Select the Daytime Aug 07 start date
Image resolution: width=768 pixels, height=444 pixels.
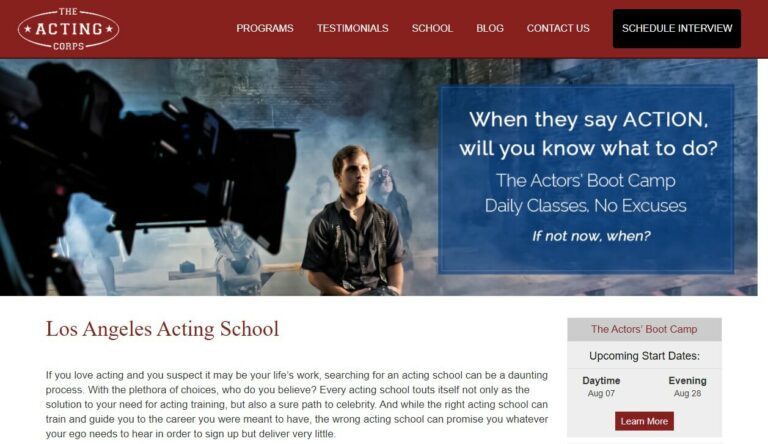(601, 387)
